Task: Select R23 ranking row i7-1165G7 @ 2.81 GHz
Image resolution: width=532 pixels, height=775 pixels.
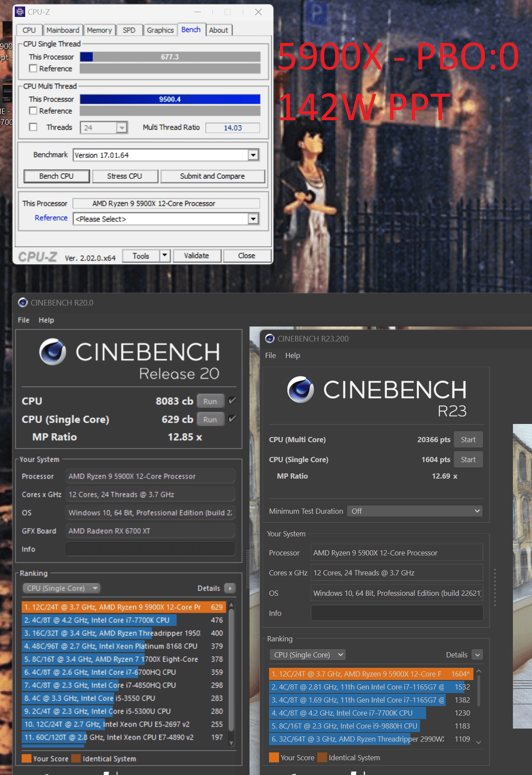Action: 371,687
